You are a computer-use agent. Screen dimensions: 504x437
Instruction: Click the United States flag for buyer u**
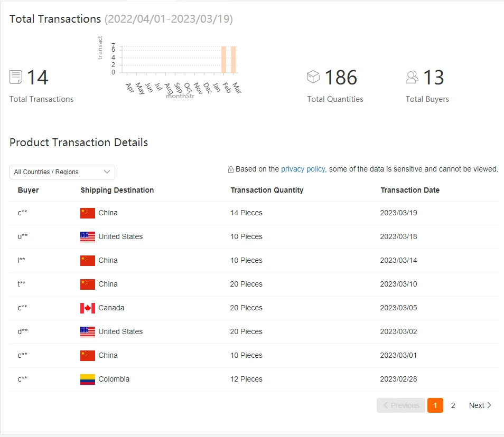[x=87, y=236]
